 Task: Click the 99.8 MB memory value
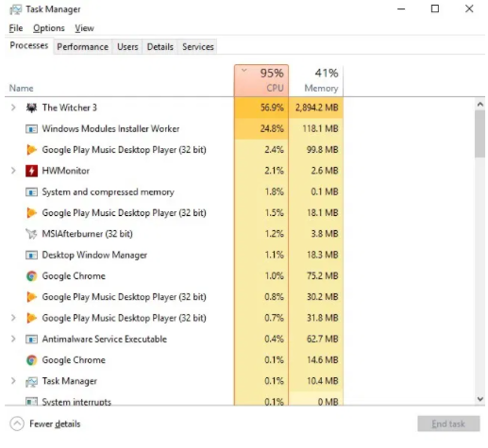pyautogui.click(x=323, y=150)
